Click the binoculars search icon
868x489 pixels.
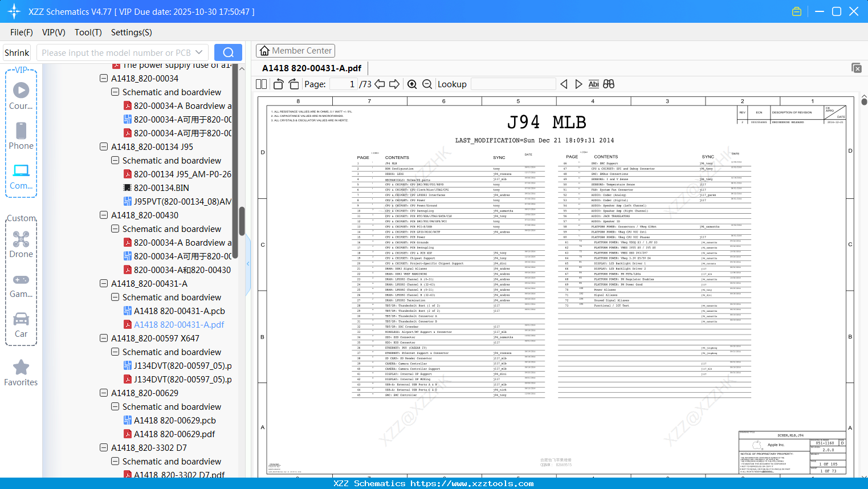click(609, 84)
